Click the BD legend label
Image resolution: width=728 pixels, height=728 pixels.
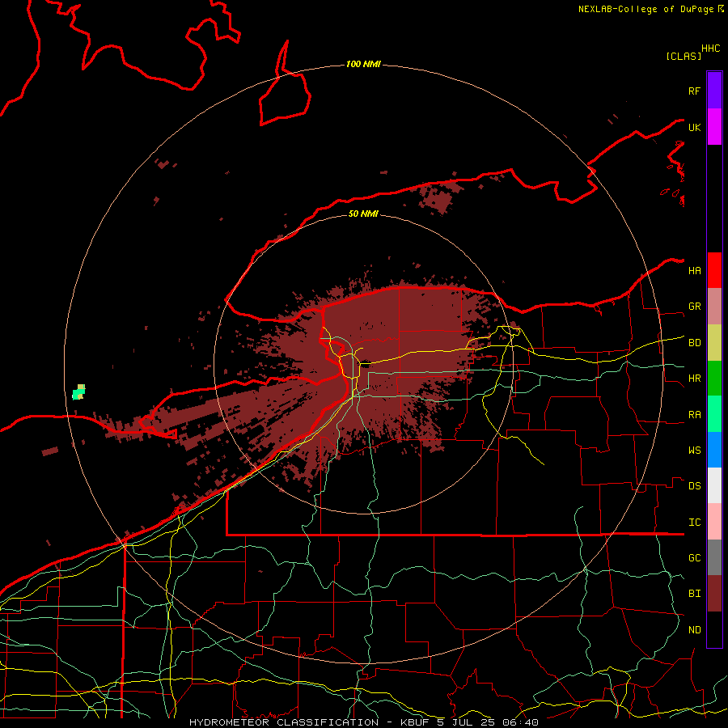click(695, 343)
